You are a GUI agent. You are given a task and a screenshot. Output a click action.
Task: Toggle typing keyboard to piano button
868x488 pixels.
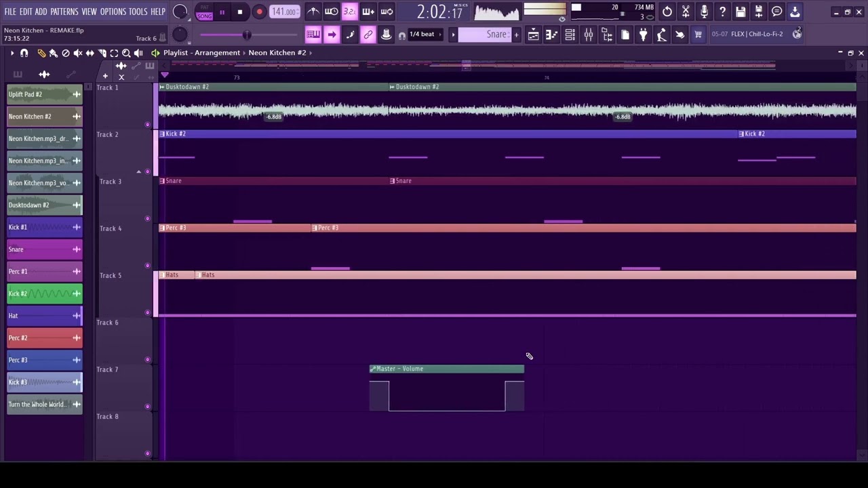click(x=313, y=35)
